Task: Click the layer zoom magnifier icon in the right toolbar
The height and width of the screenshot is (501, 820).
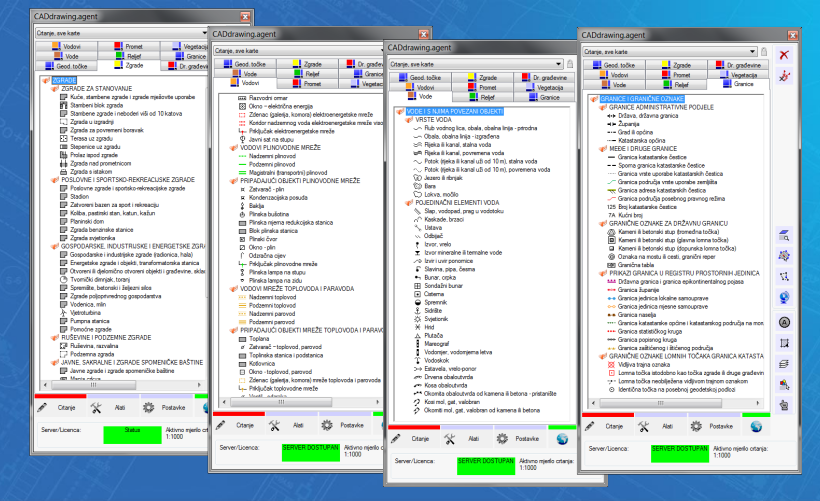Action: click(784, 235)
